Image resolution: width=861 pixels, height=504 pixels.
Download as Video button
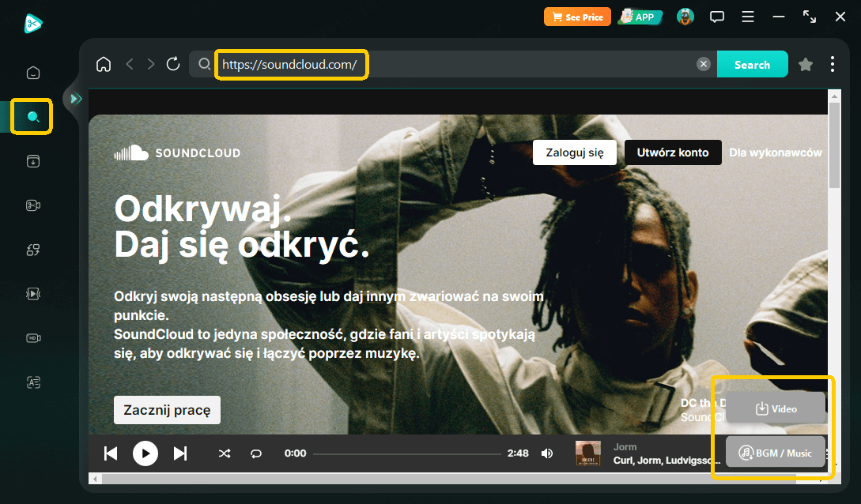coord(776,408)
